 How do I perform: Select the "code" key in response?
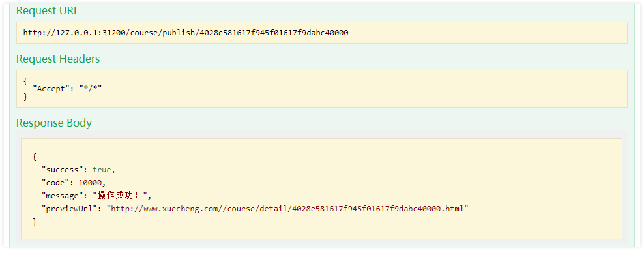[x=55, y=183]
